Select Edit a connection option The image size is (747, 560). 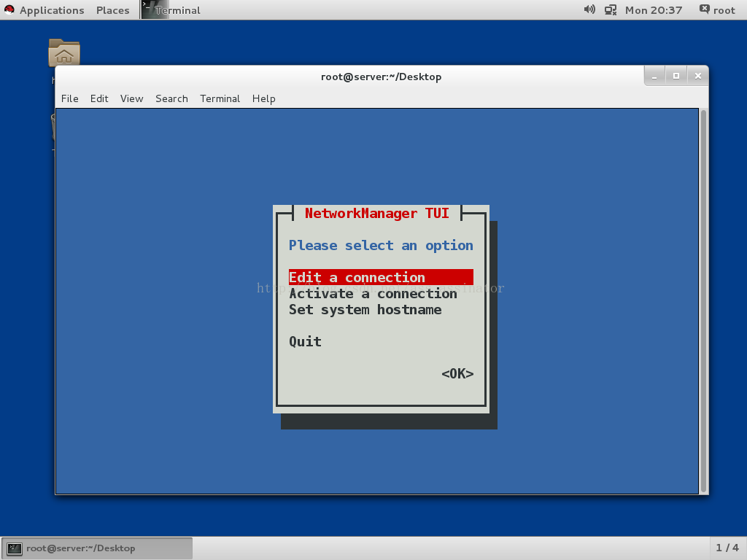381,277
